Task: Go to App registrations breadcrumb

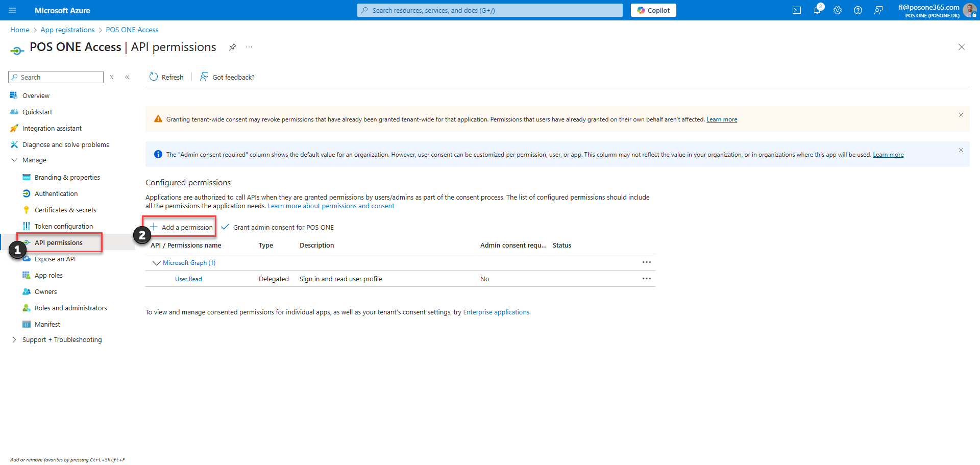Action: point(67,30)
